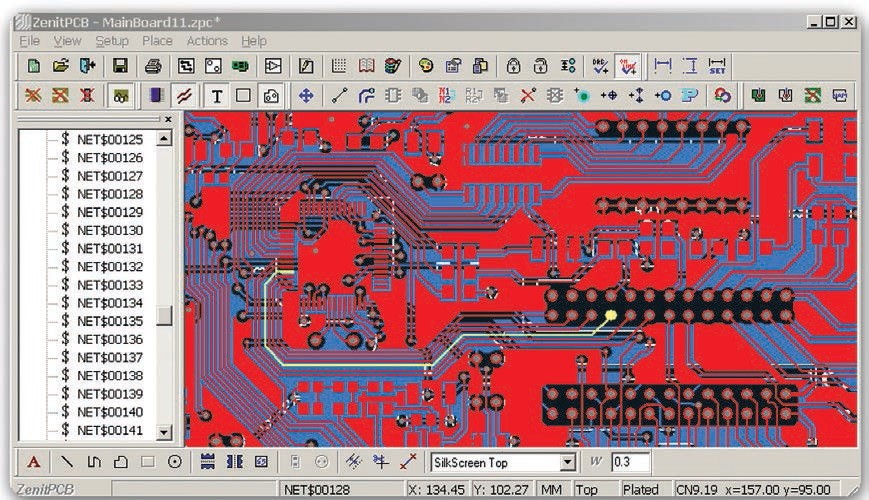Screen dimensions: 869x500
Task: Toggle the dotted grid display icon
Action: click(x=339, y=67)
